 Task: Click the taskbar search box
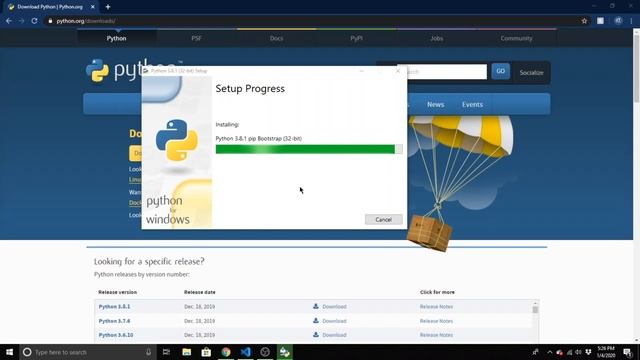[88, 352]
